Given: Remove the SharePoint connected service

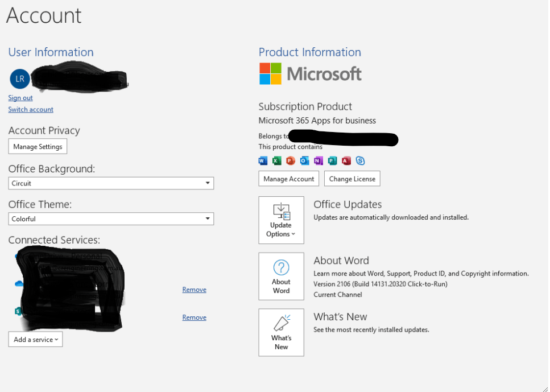Looking at the screenshot, I should click(x=194, y=317).
